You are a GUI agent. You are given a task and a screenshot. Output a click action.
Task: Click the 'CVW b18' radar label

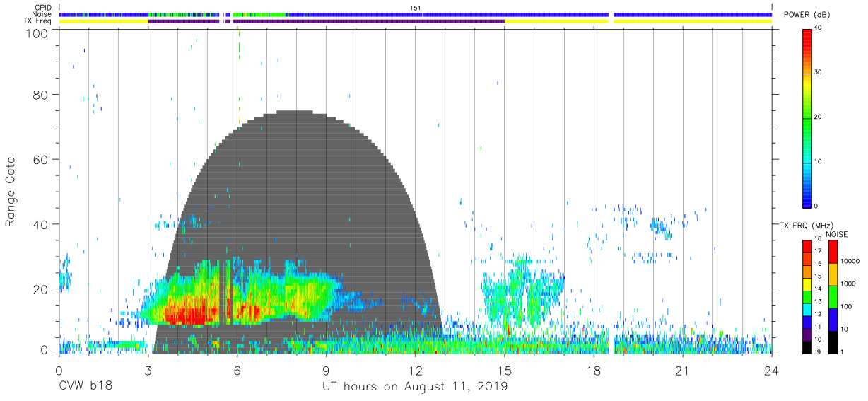(x=84, y=387)
